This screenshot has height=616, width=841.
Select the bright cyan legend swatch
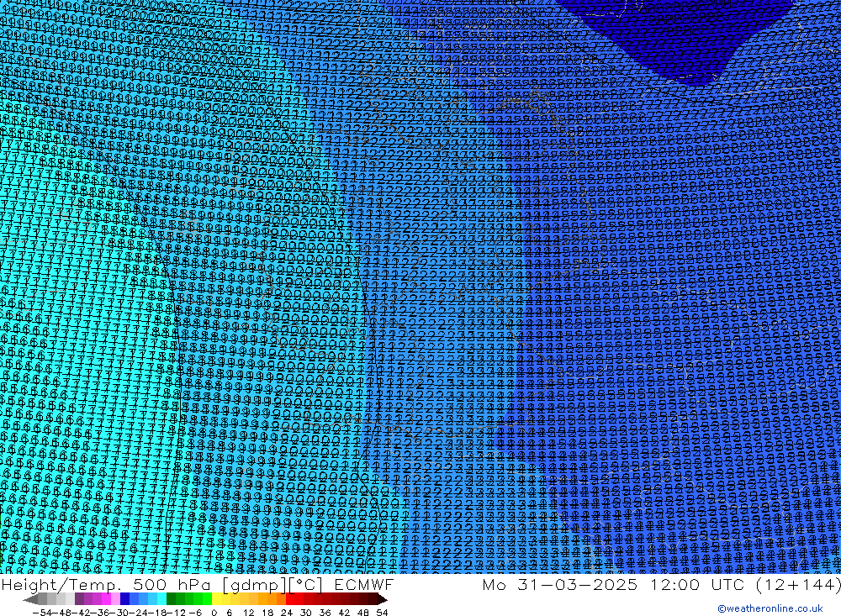coord(161,599)
